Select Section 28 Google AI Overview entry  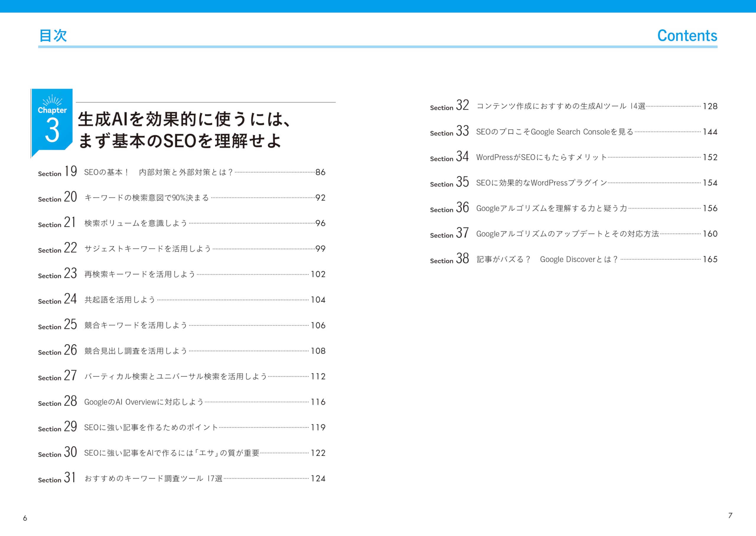click(x=144, y=402)
